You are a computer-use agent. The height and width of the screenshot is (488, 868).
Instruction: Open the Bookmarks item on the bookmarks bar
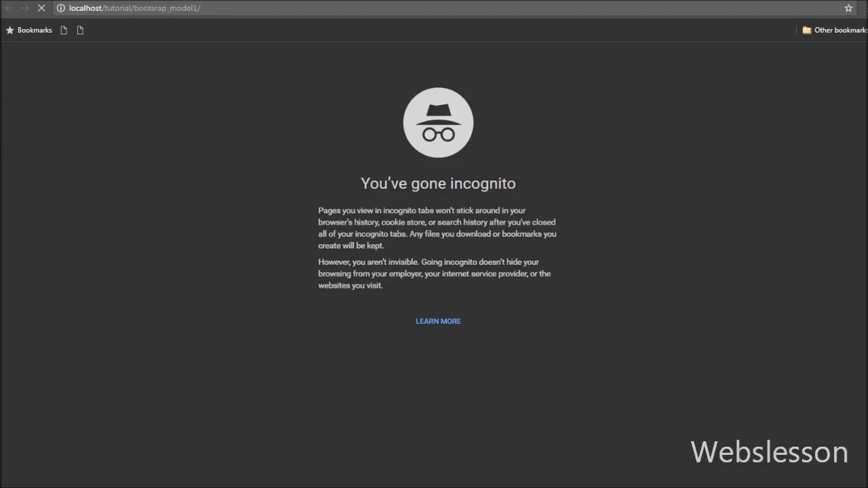28,30
